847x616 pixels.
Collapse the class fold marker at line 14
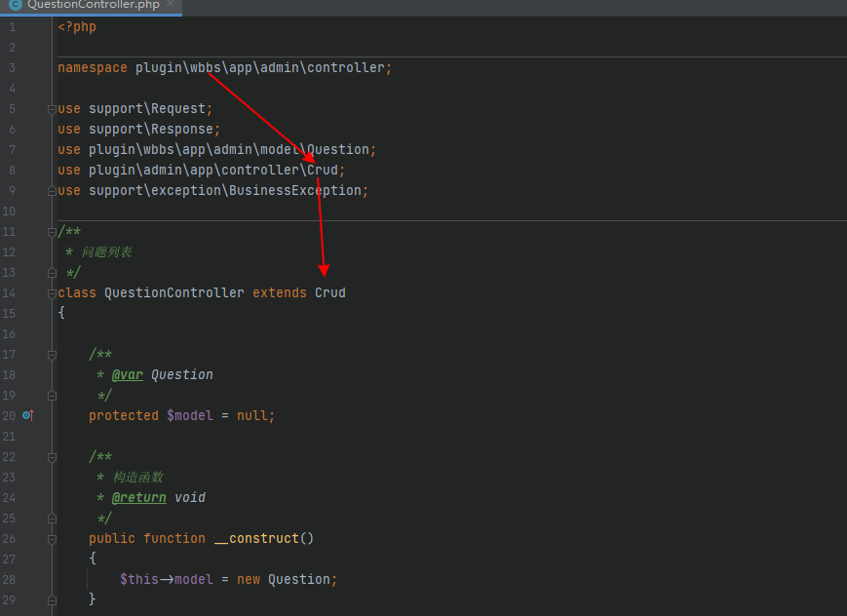(52, 293)
